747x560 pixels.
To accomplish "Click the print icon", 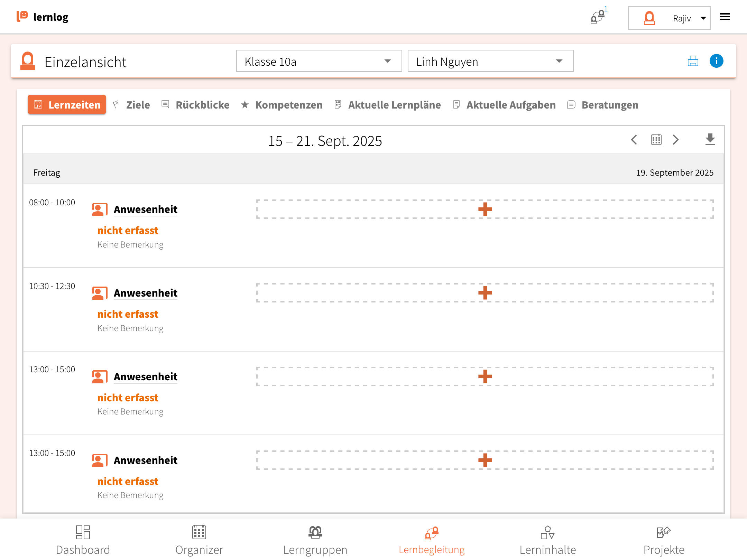I will click(693, 61).
